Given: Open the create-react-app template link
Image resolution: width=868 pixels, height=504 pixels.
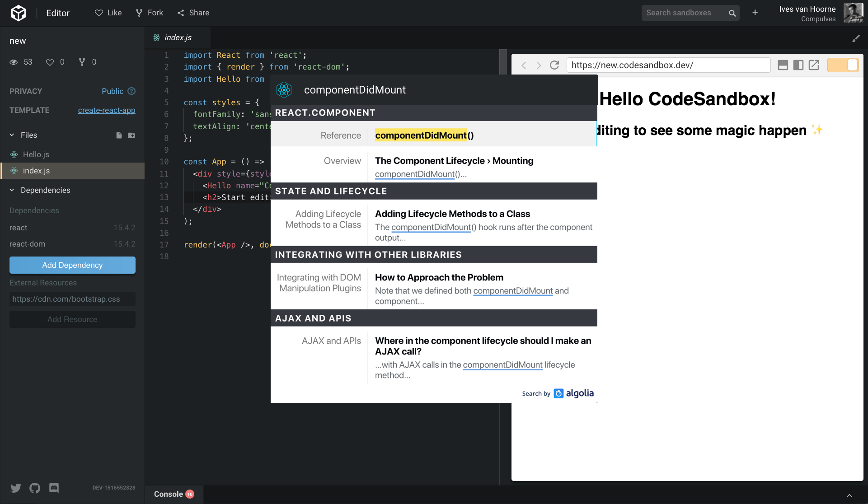Looking at the screenshot, I should pos(107,110).
